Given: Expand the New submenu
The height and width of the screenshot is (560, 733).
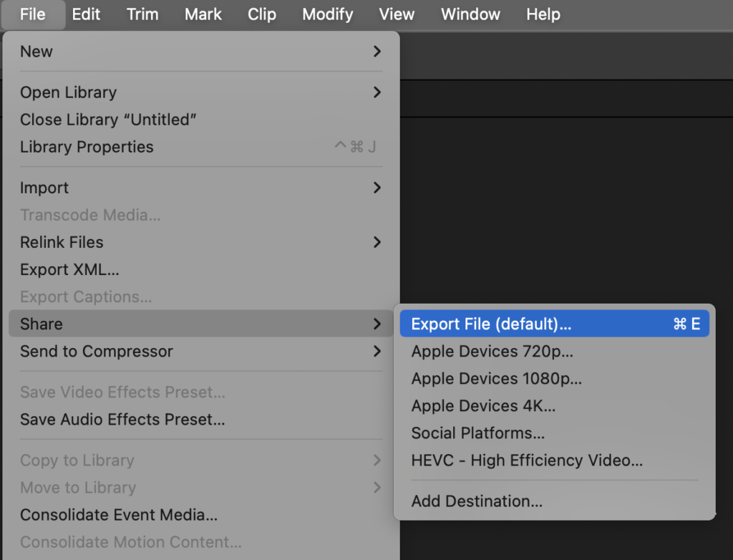Looking at the screenshot, I should 201,52.
